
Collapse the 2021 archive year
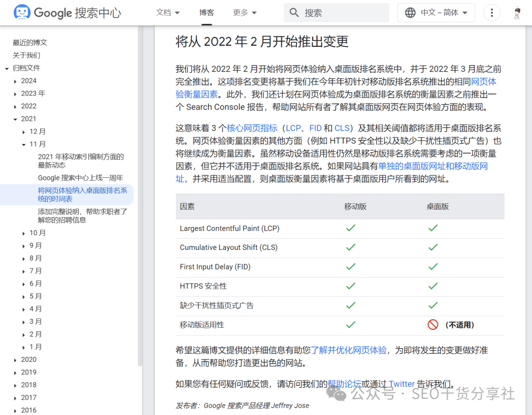15,119
